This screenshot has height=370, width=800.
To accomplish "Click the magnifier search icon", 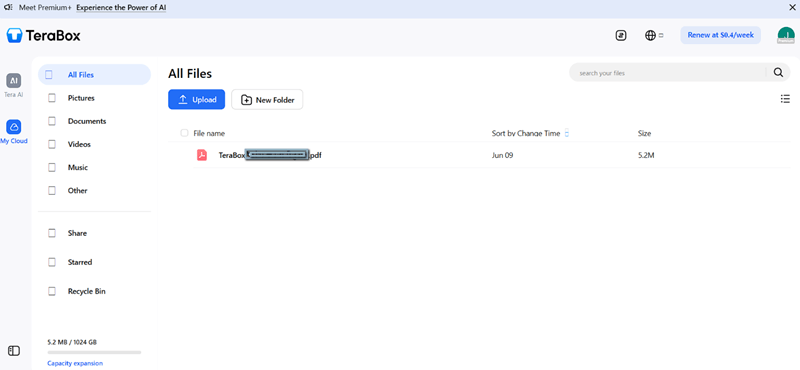I will pyautogui.click(x=778, y=72).
